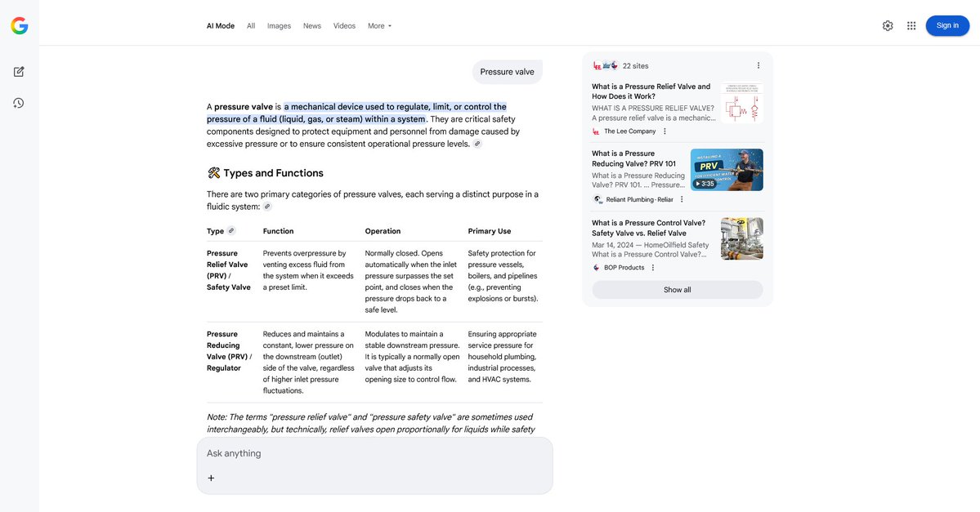Viewport: 980px width, 512px height.
Task: Click the Show all sources button
Action: click(x=677, y=290)
